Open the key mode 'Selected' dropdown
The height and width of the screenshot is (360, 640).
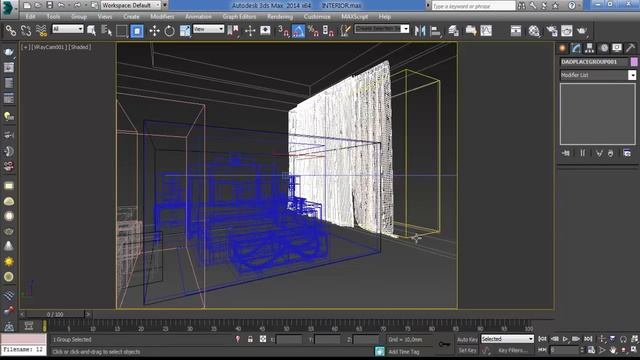pos(507,339)
